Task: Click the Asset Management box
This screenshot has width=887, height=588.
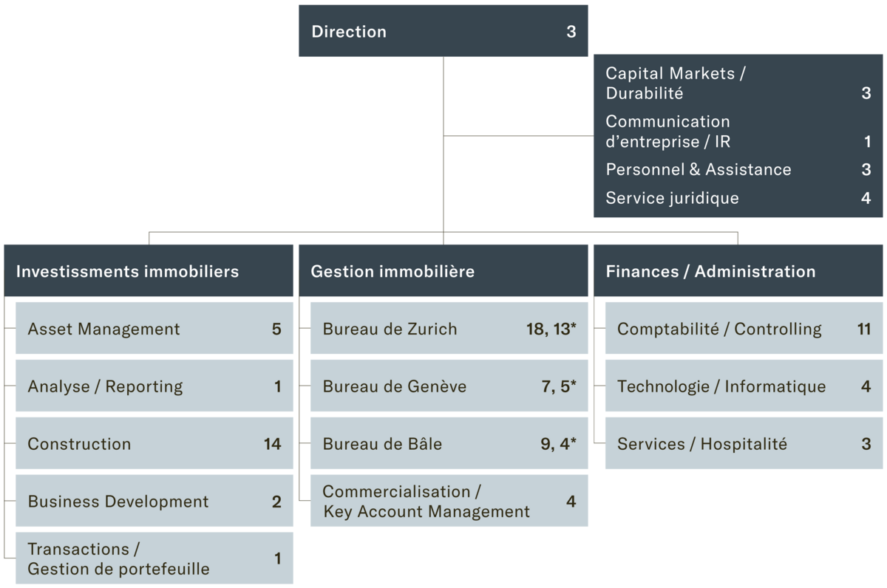Action: [x=154, y=329]
